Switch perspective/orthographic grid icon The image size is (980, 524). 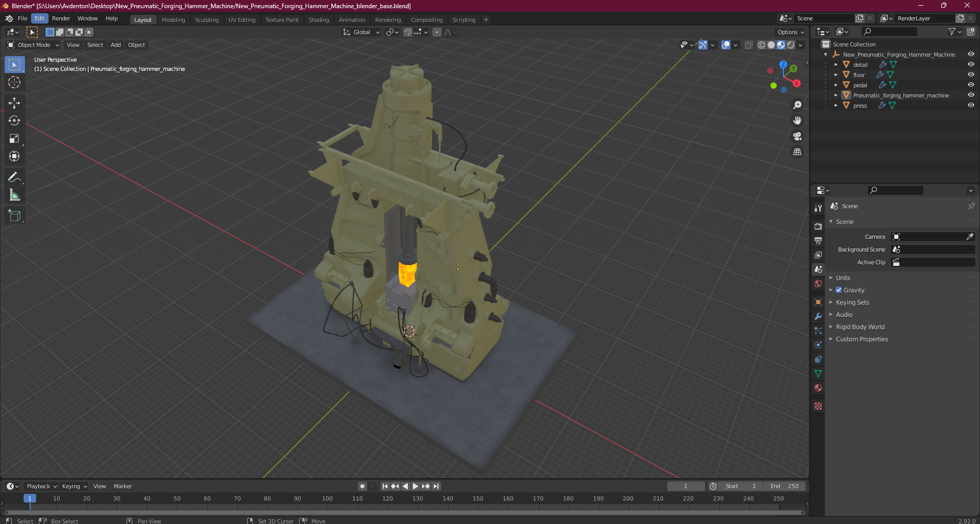[797, 152]
